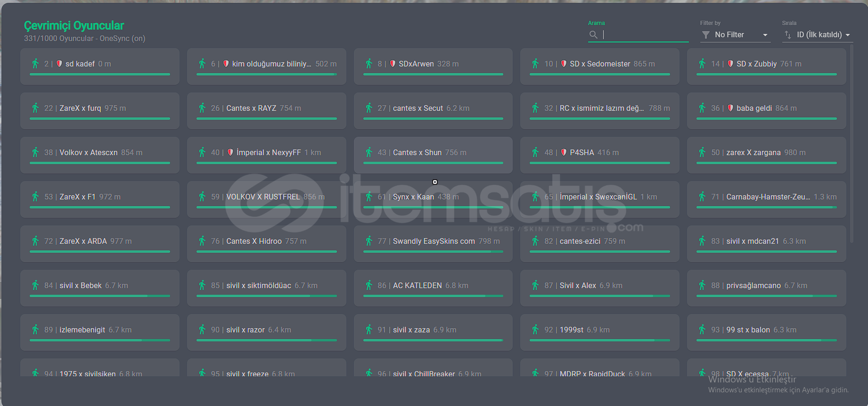Click the filter funnel icon
This screenshot has height=406, width=868.
tap(705, 35)
